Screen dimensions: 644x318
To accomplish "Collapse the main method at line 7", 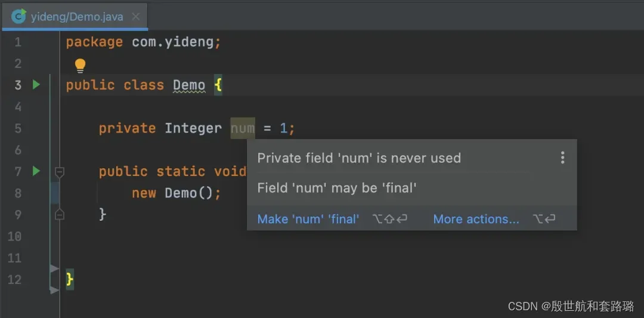I will [x=59, y=172].
